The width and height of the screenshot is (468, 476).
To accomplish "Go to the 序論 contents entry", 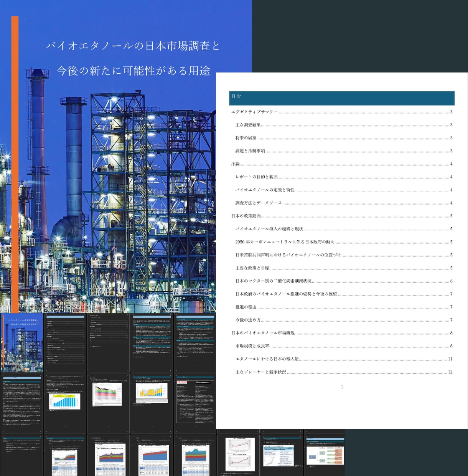I will tap(342, 164).
